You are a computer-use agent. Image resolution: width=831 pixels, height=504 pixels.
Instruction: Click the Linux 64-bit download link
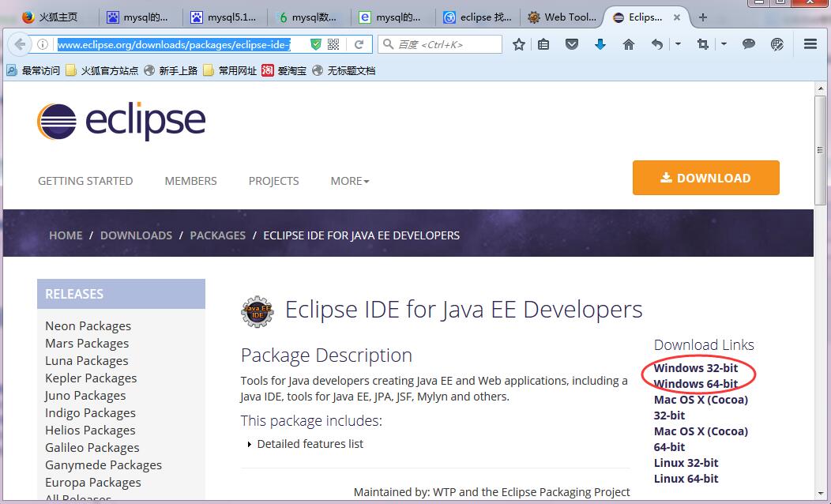tap(686, 479)
